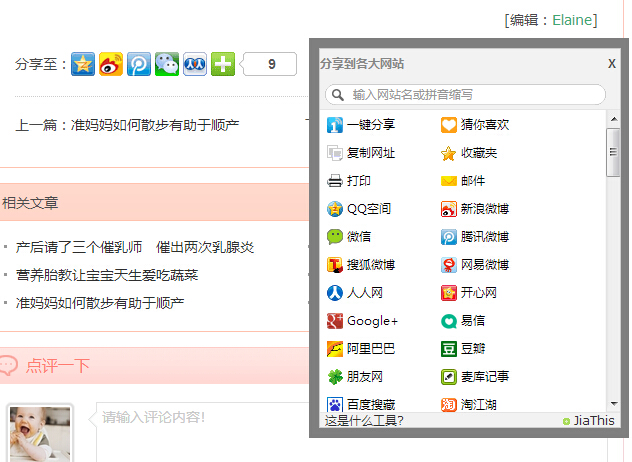Viewport: 632px width, 462px height.
Task: Open article 产后请了三个催乳师 催出两次乳腺炎
Action: click(135, 247)
